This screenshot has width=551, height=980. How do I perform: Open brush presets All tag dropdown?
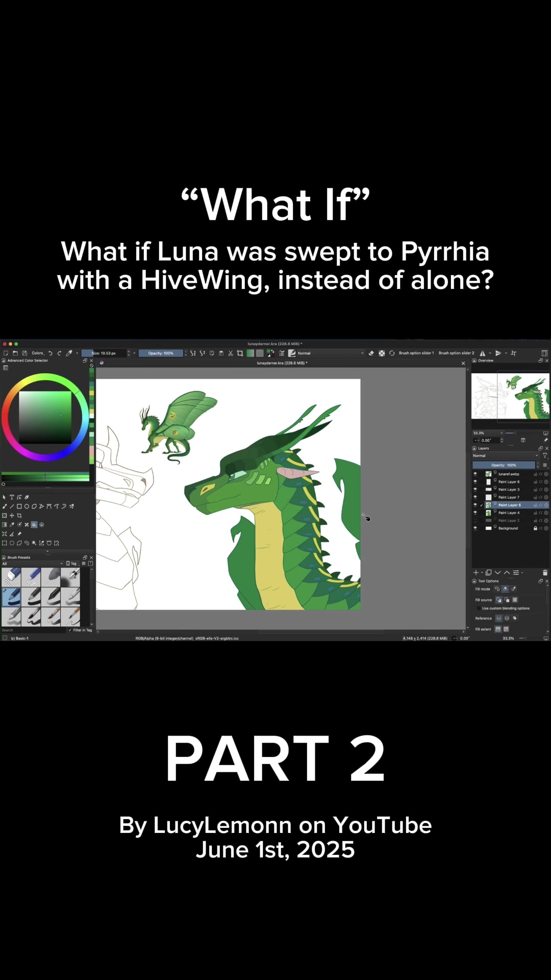[32, 563]
